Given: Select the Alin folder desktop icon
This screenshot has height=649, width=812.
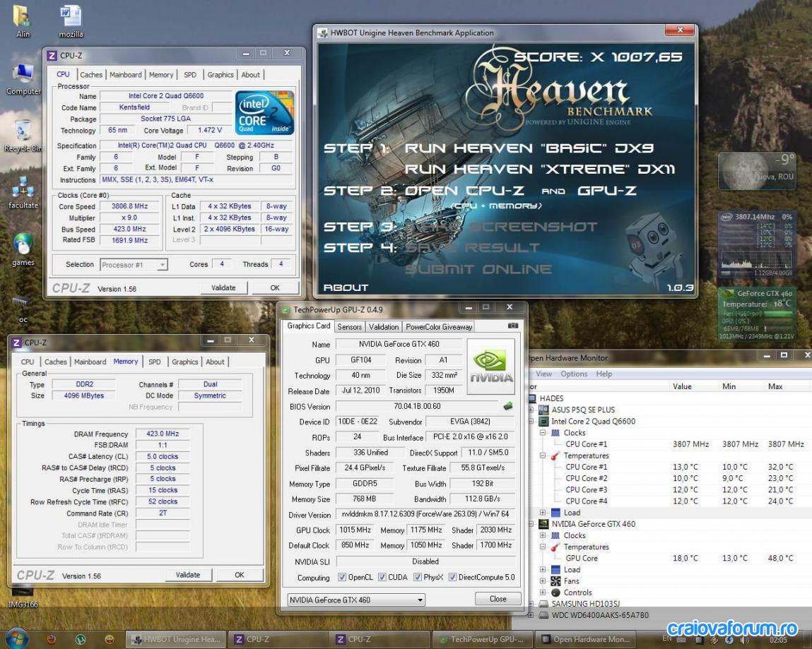Looking at the screenshot, I should click(23, 22).
